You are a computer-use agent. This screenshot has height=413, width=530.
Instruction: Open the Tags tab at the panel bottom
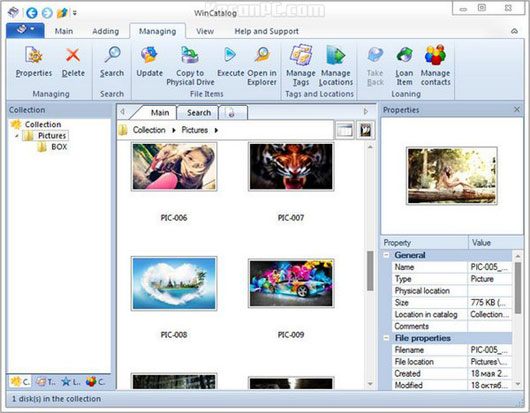tap(46, 382)
